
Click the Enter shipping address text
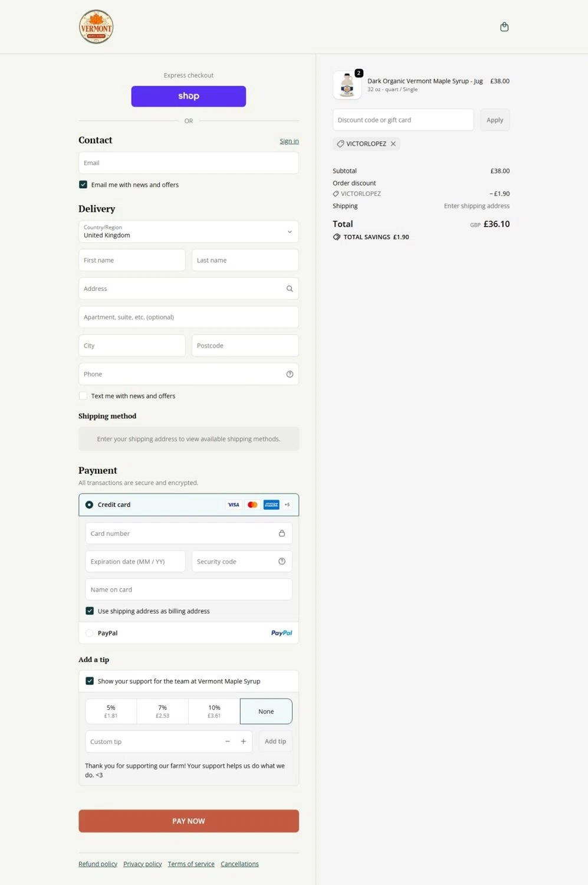click(x=477, y=206)
